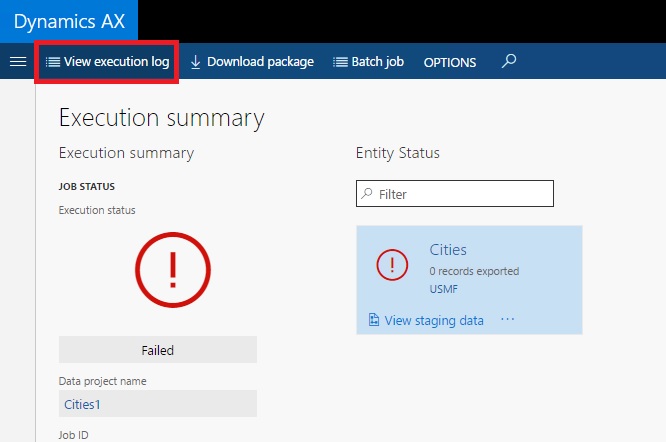
Task: Click the Cities error exclamation icon
Action: [x=392, y=265]
